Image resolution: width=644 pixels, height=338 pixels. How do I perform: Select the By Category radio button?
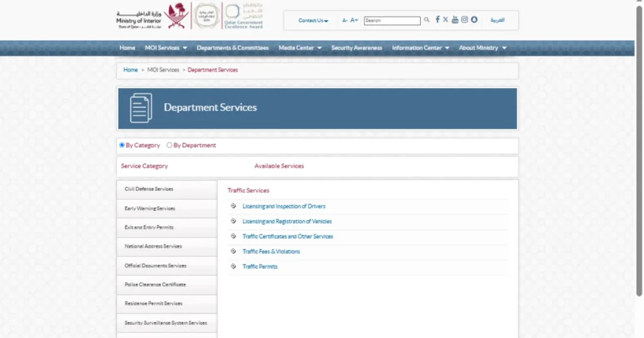click(x=122, y=145)
